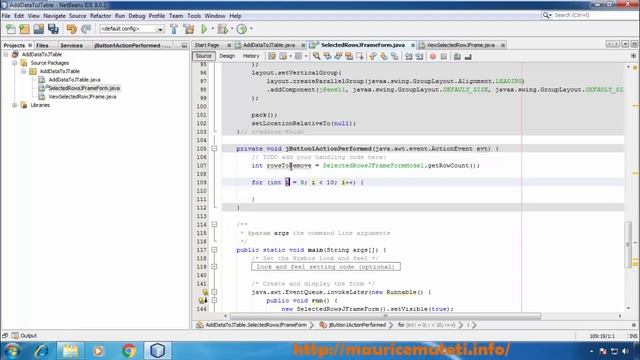Screen dimensions: 640x360
Task: Click the Shift Line Left icon
Action: tap(409, 56)
